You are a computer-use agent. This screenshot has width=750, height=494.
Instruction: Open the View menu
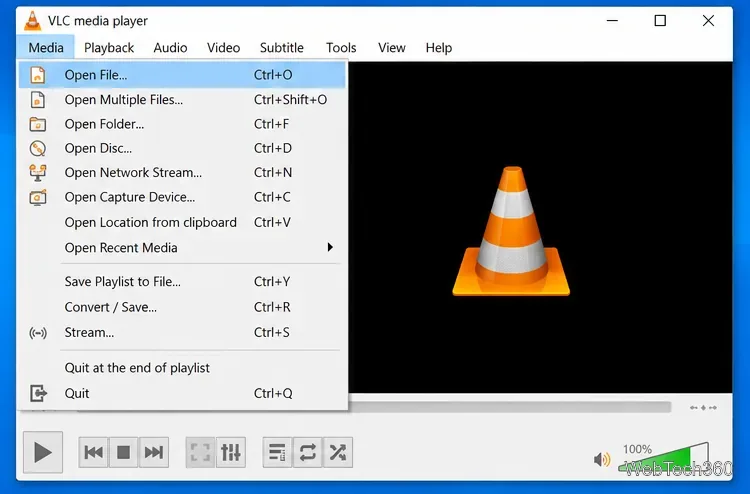pos(392,48)
